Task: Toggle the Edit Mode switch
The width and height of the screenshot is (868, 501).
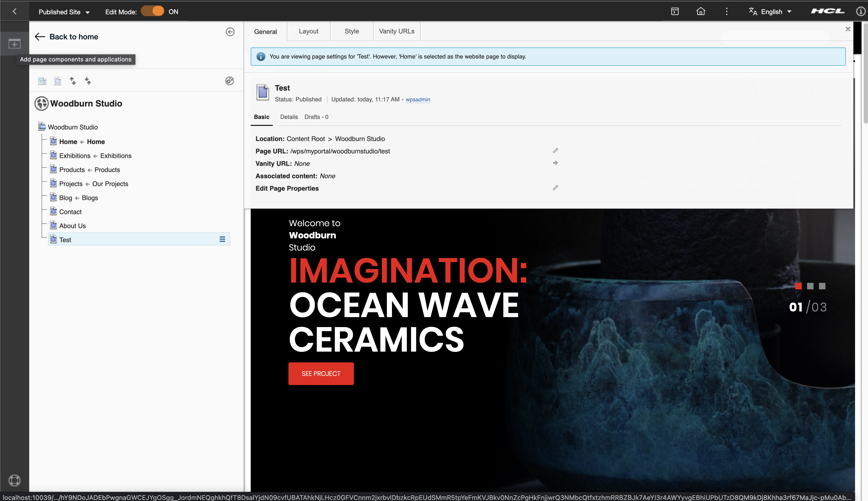Action: (x=152, y=11)
